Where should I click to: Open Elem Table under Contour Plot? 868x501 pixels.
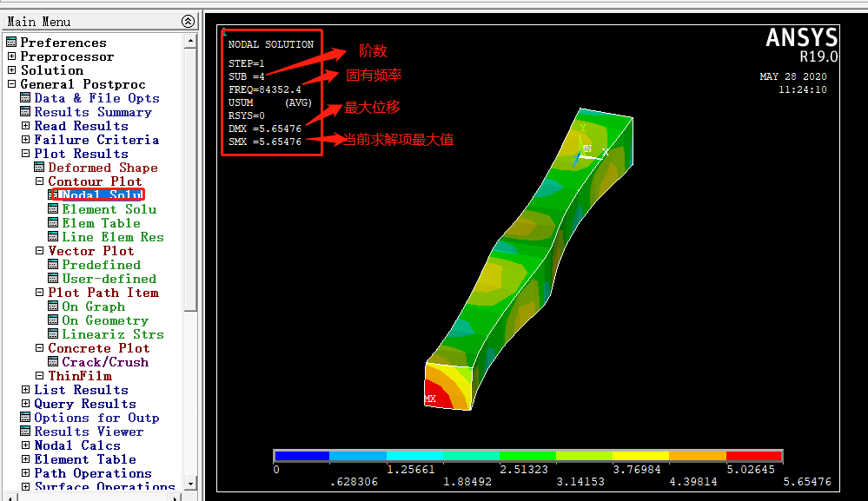coord(102,223)
